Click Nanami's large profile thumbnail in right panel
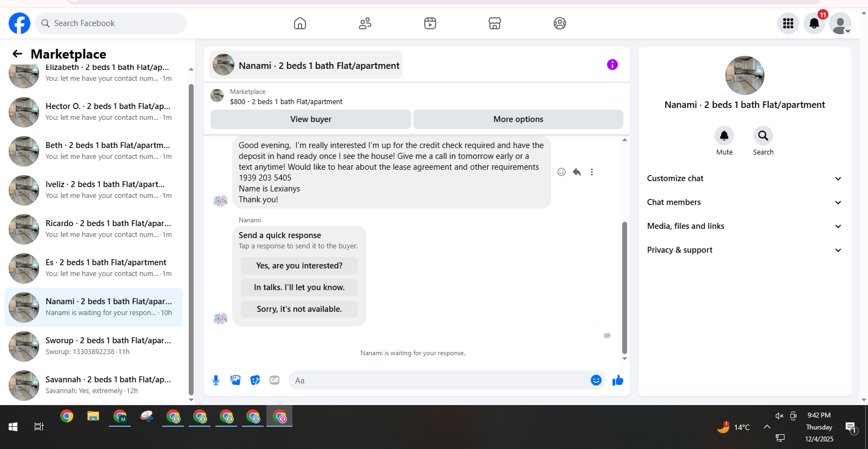This screenshot has height=449, width=868. (x=745, y=75)
